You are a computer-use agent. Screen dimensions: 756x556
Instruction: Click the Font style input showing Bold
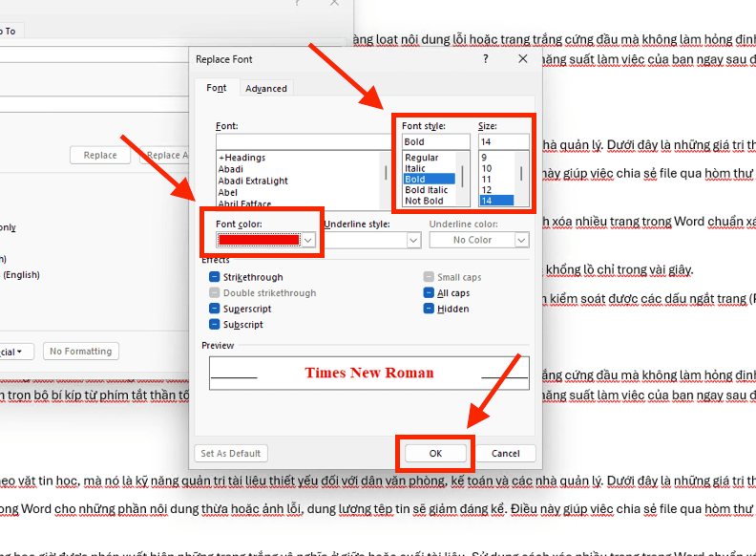click(x=436, y=142)
